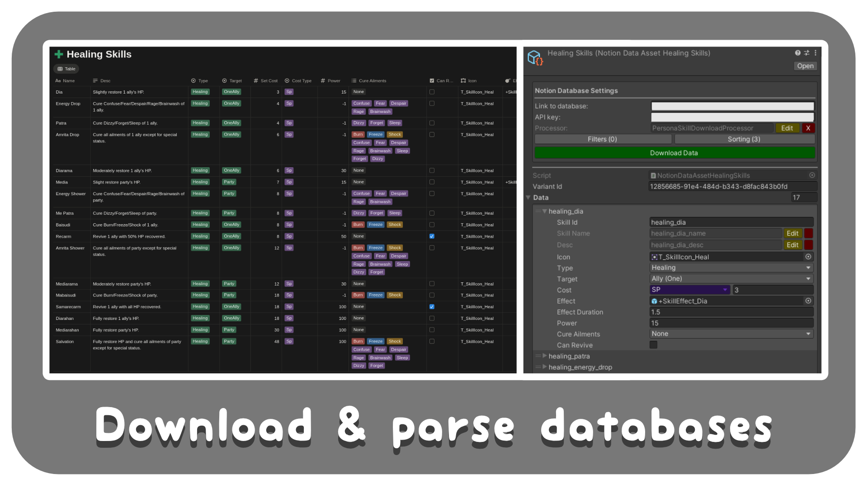Click the red button beside Skill Name Edit
This screenshot has width=868, height=488.
809,234
